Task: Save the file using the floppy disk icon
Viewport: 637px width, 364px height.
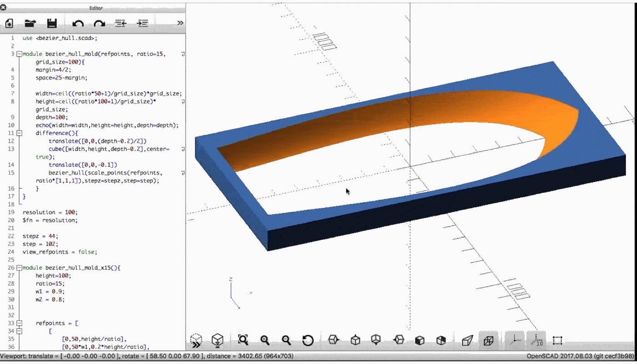Action: [52, 23]
